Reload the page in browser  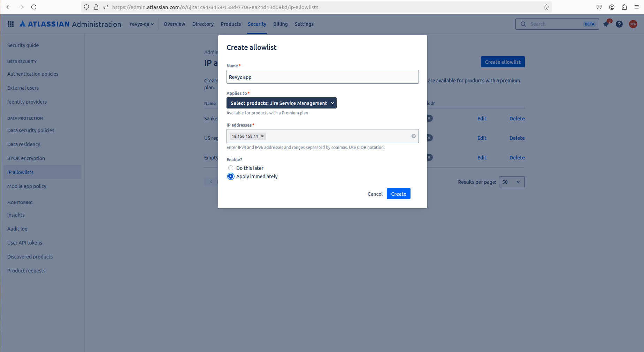(34, 7)
